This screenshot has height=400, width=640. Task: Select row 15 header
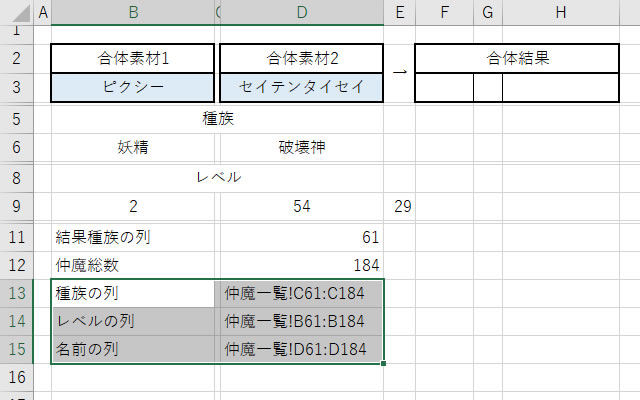pyautogui.click(x=16, y=349)
